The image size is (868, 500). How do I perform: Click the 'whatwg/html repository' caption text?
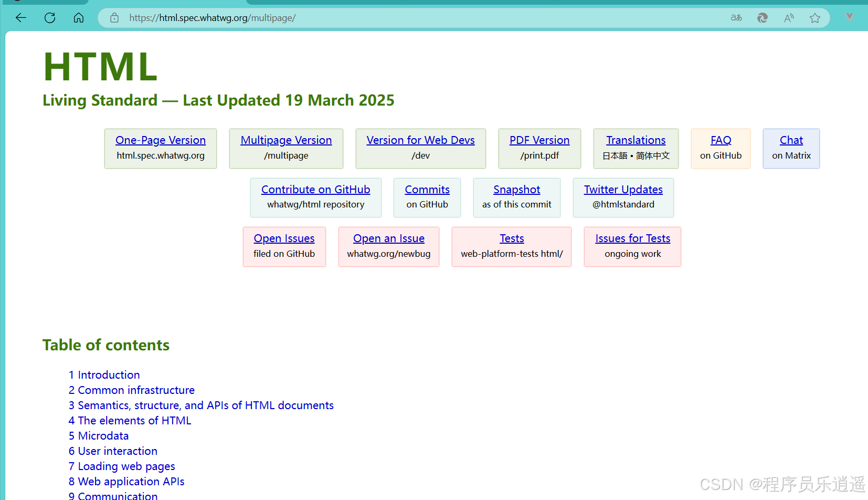pos(316,204)
